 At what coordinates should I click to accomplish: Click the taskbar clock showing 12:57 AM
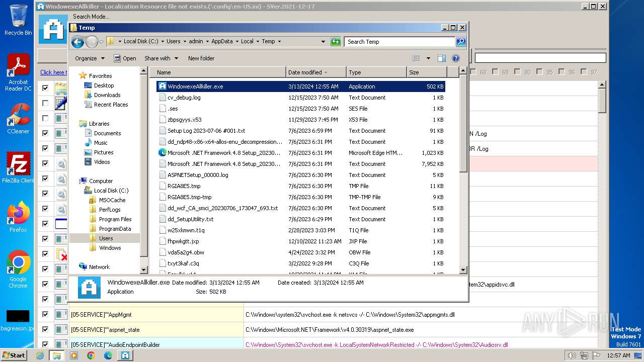pyautogui.click(x=619, y=355)
